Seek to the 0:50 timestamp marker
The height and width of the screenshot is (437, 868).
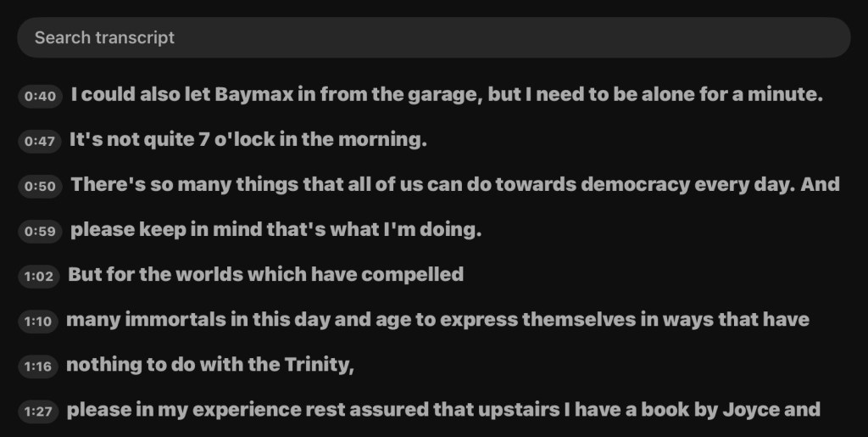pos(40,187)
